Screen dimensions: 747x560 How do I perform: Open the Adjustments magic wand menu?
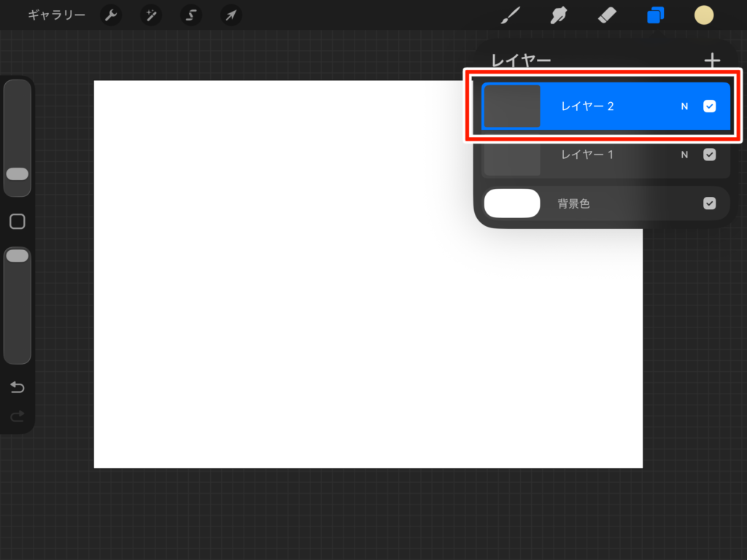tap(151, 15)
